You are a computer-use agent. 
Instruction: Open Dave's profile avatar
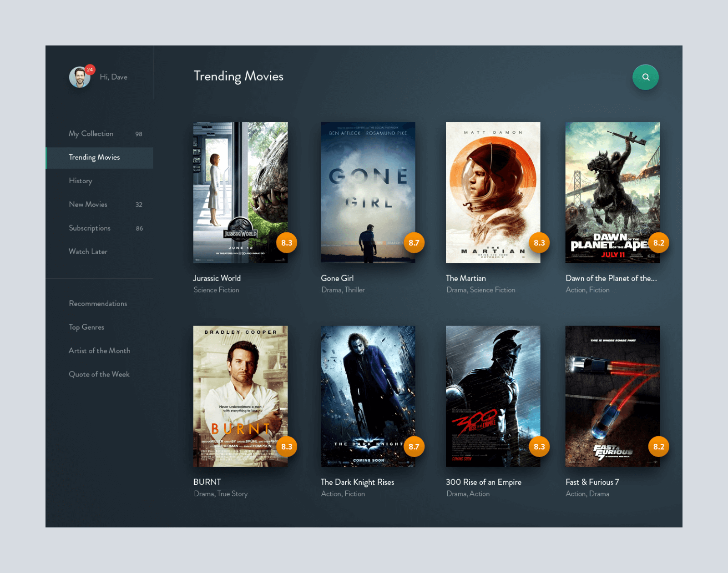(79, 78)
